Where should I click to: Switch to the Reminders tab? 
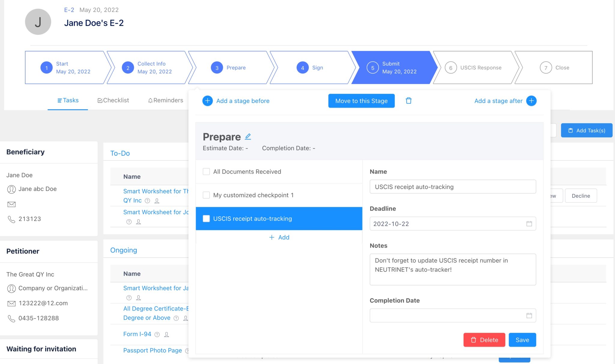[x=165, y=100]
